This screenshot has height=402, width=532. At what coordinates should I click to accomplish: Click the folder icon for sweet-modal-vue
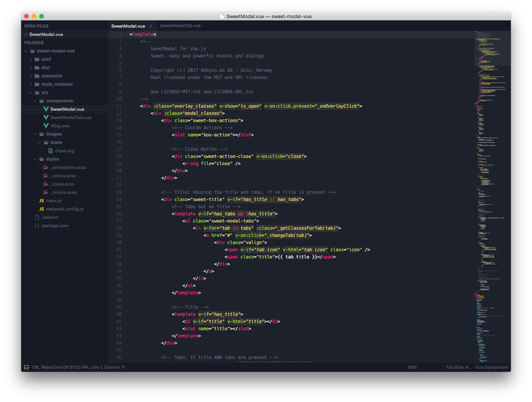pos(32,51)
